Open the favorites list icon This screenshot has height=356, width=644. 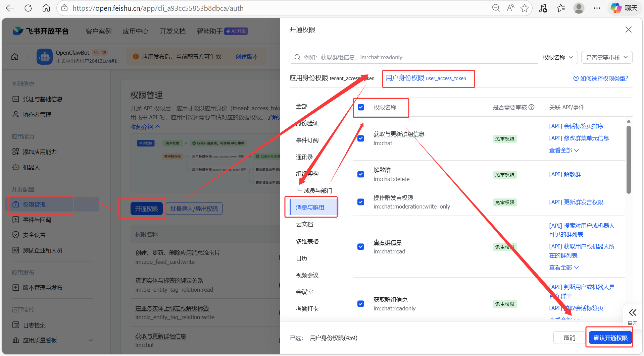point(561,8)
